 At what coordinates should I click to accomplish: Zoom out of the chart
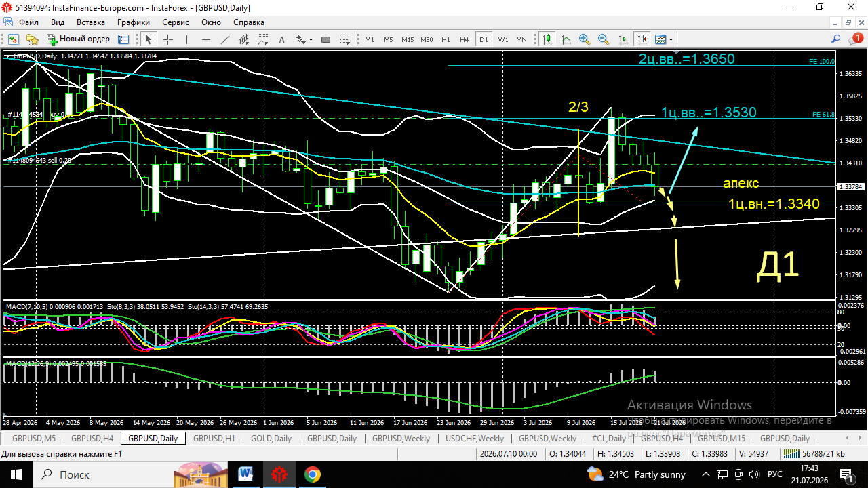[604, 39]
